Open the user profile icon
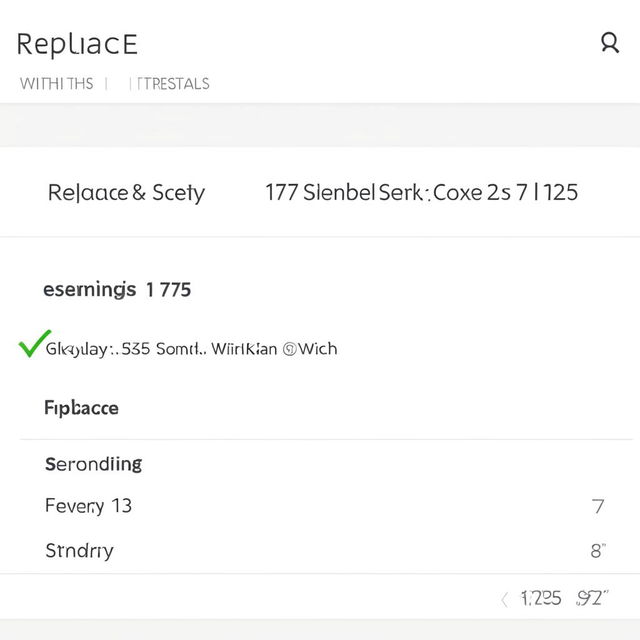640x640 pixels. pyautogui.click(x=610, y=43)
